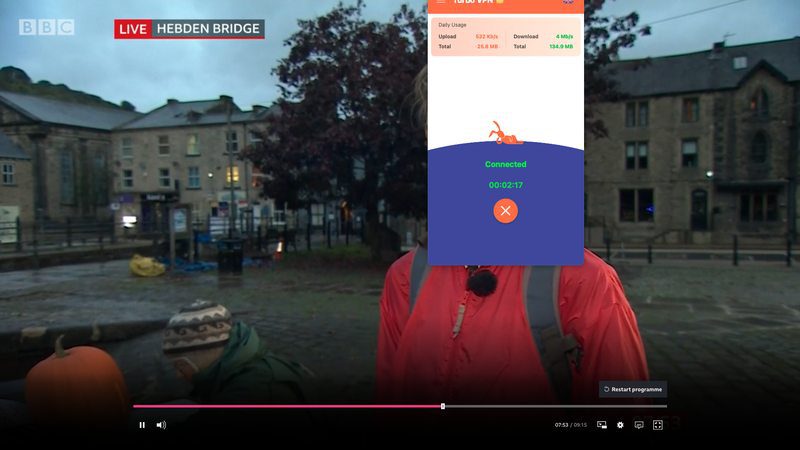Image resolution: width=800 pixels, height=450 pixels.
Task: Open the player settings gear
Action: pyautogui.click(x=620, y=425)
